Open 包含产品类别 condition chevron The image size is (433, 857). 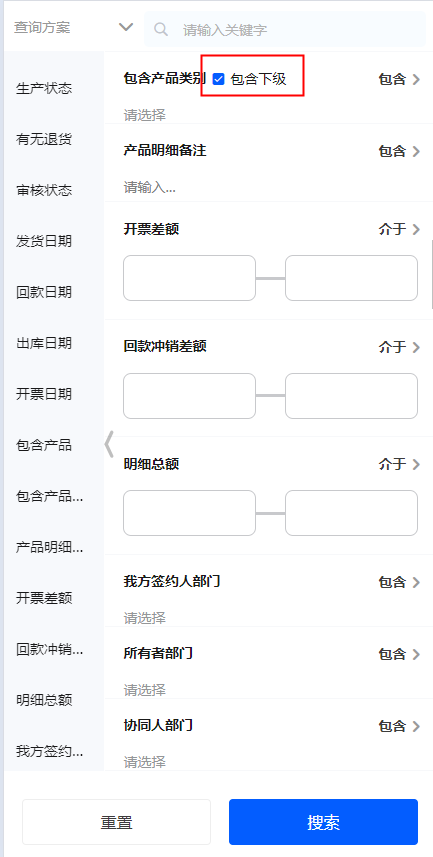416,79
